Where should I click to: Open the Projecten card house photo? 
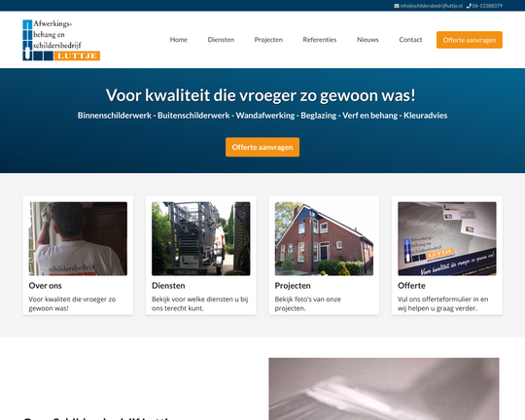point(324,238)
